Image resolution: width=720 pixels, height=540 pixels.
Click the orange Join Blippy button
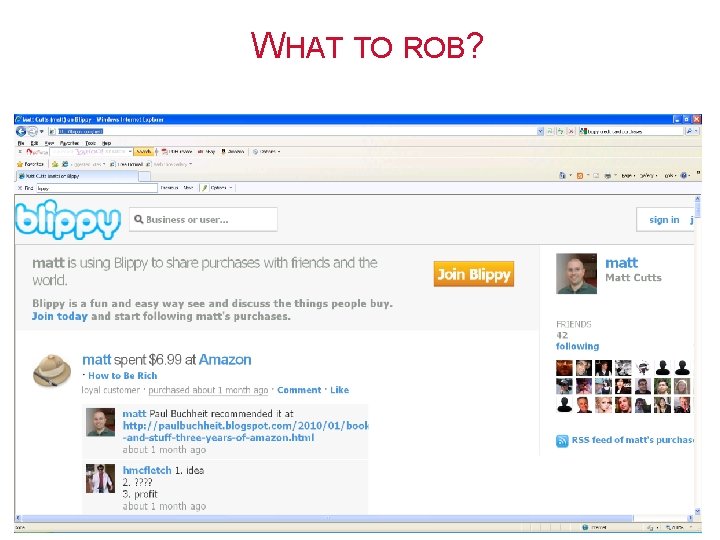473,274
